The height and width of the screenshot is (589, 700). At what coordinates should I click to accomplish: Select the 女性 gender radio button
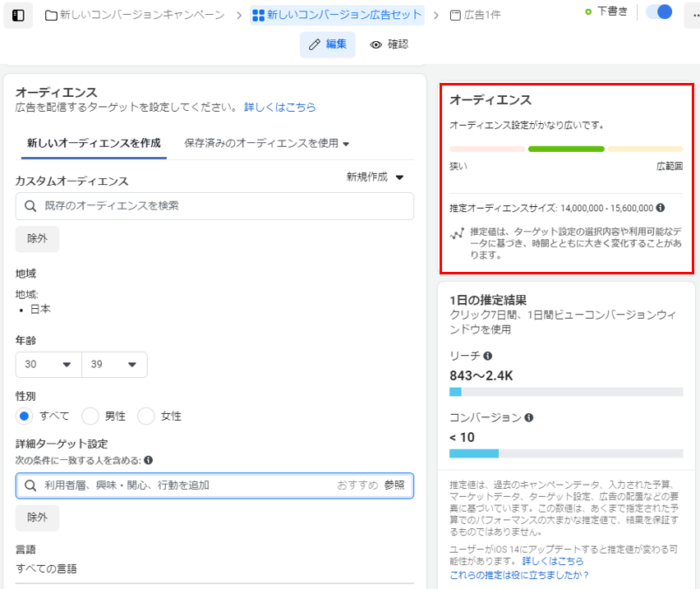click(146, 416)
